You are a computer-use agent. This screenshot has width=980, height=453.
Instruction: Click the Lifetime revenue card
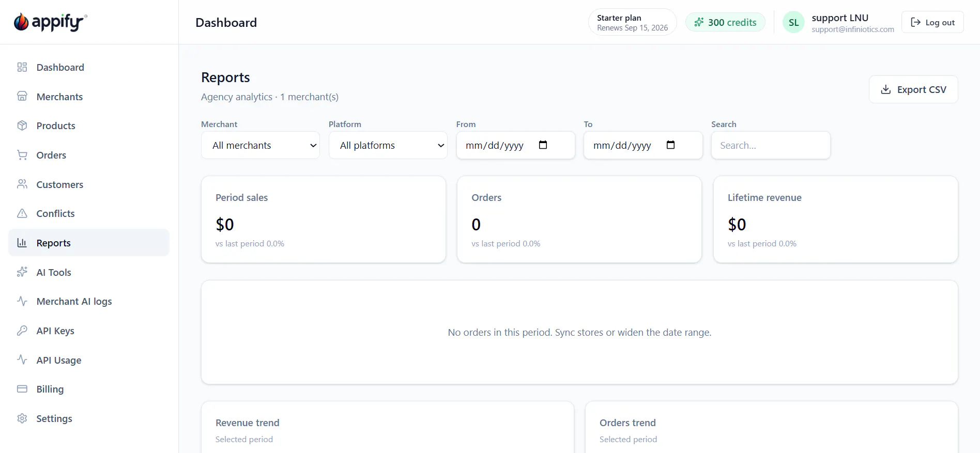point(836,220)
